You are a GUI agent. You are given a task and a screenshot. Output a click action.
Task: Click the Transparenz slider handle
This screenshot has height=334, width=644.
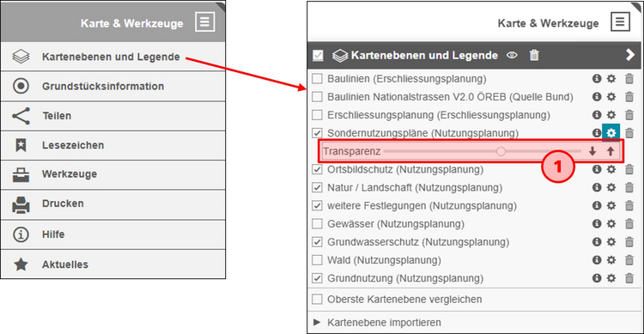[501, 151]
